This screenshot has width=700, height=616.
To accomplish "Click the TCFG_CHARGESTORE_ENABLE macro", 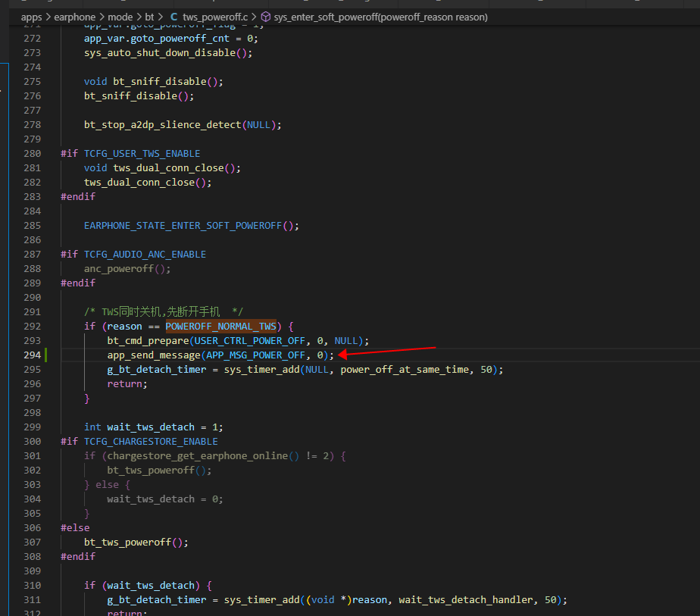I will pos(151,442).
